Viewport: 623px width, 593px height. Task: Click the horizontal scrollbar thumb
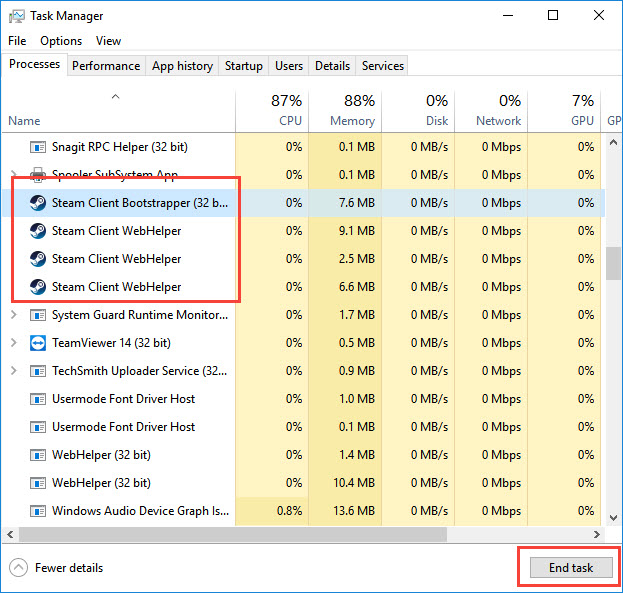click(233, 535)
